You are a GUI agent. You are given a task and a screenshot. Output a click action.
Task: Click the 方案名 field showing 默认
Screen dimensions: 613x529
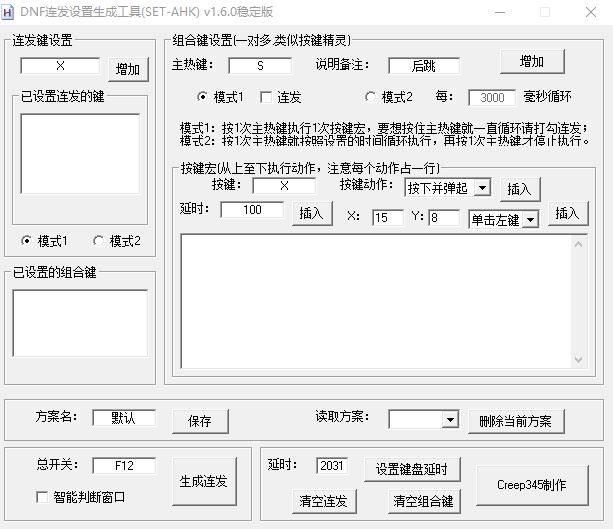[124, 418]
